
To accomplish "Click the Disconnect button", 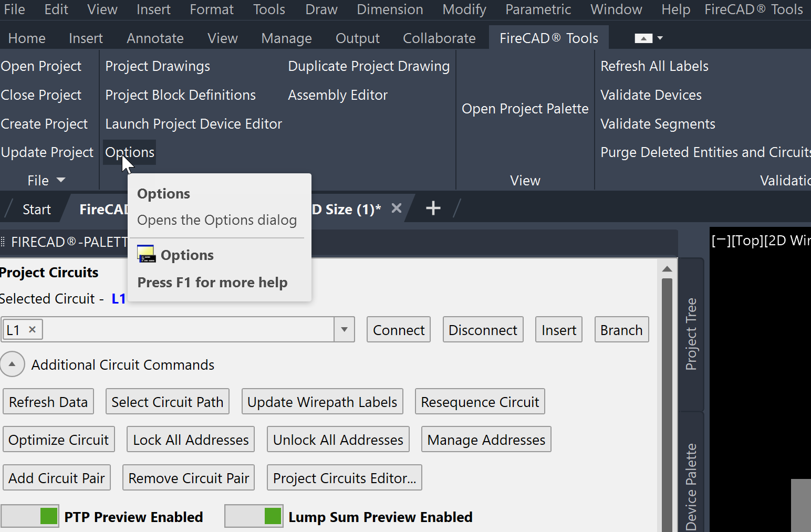I will [x=483, y=329].
